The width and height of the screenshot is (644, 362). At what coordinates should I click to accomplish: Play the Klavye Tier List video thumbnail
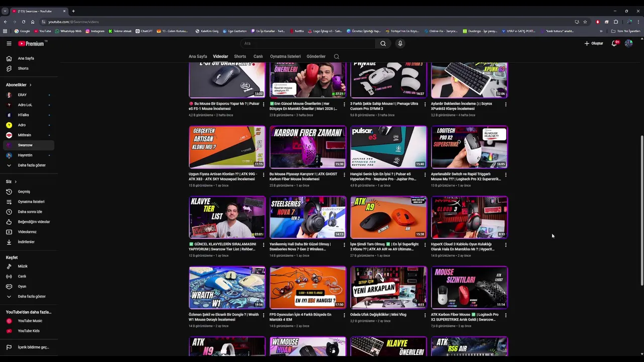click(227, 217)
